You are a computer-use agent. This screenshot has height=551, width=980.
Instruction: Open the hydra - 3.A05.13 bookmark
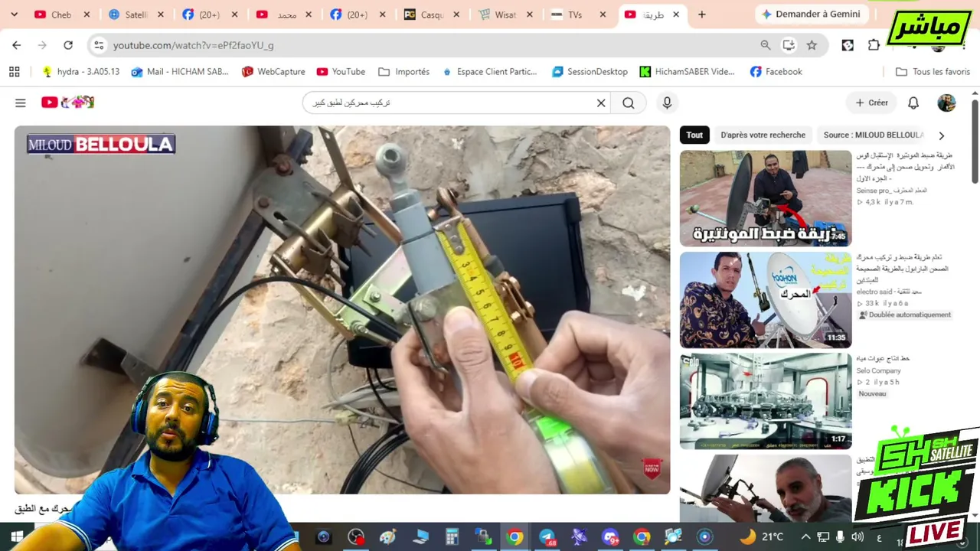tap(81, 71)
